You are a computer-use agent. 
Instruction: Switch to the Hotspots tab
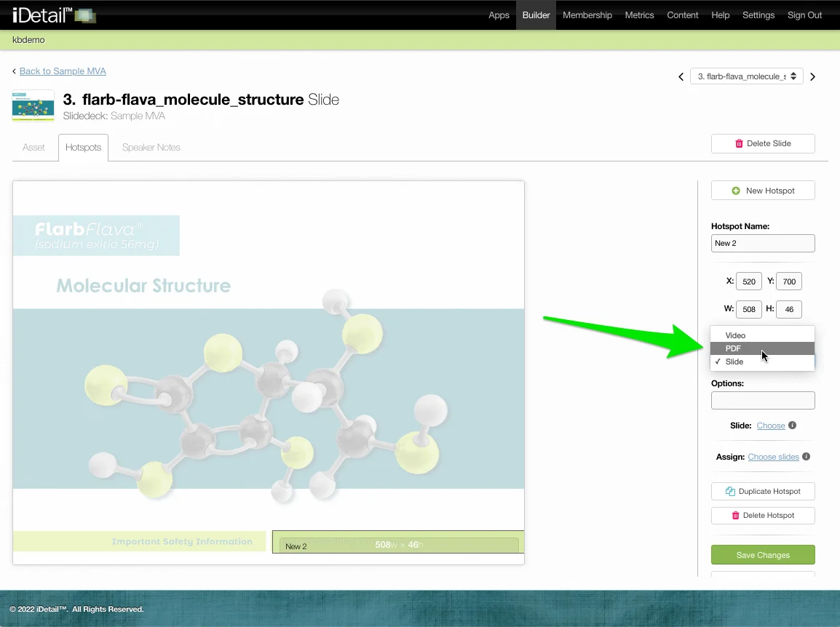click(x=83, y=147)
